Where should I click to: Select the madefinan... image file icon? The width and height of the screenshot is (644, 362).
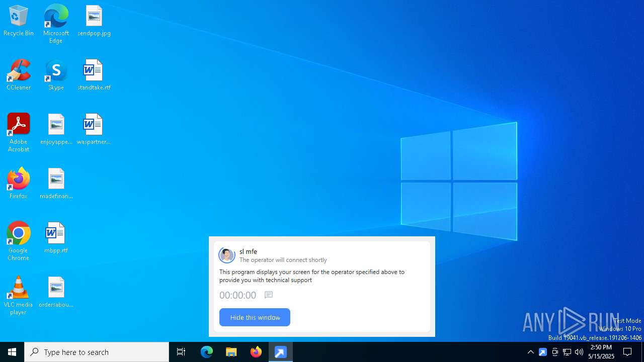(56, 184)
